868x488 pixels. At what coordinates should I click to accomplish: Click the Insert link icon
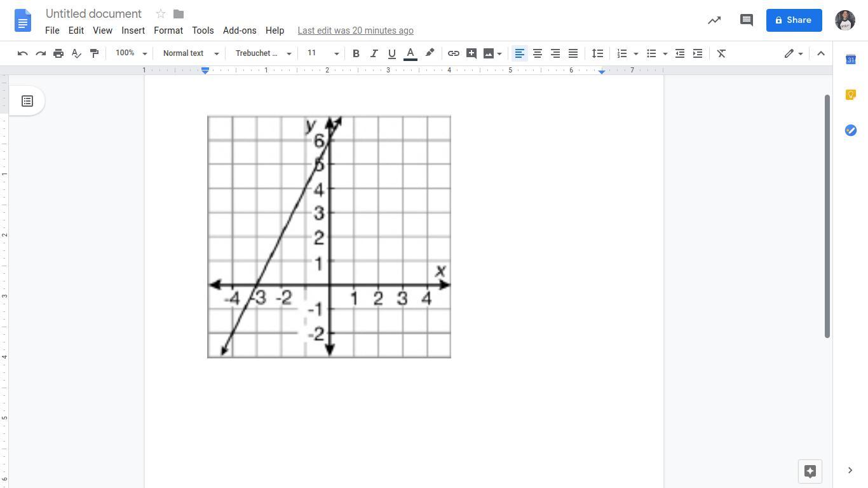(x=453, y=53)
